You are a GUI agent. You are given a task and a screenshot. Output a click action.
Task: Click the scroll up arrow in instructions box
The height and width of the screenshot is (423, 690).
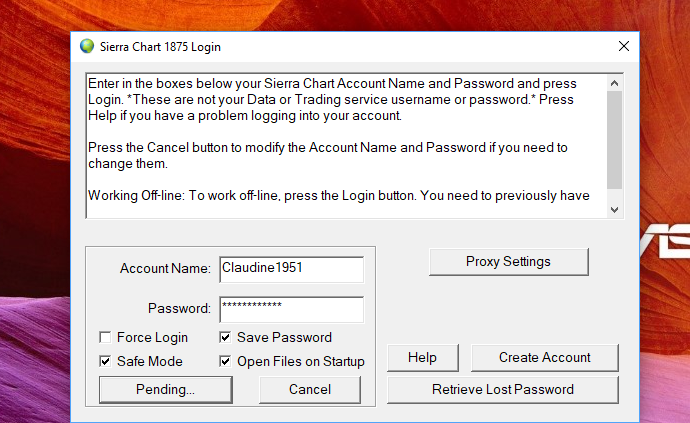[x=614, y=82]
